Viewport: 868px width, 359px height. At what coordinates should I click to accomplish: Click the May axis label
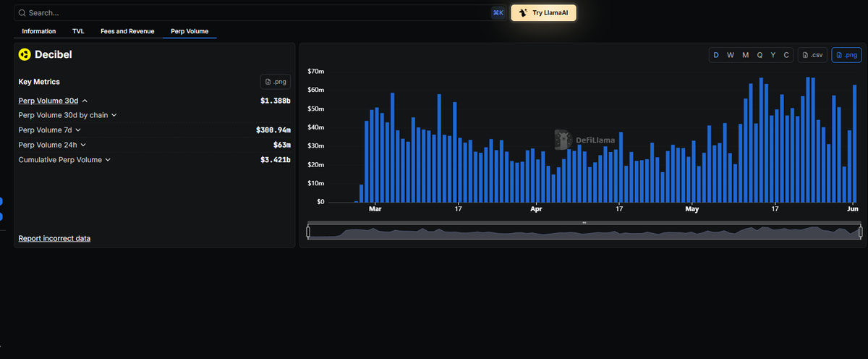coord(692,209)
